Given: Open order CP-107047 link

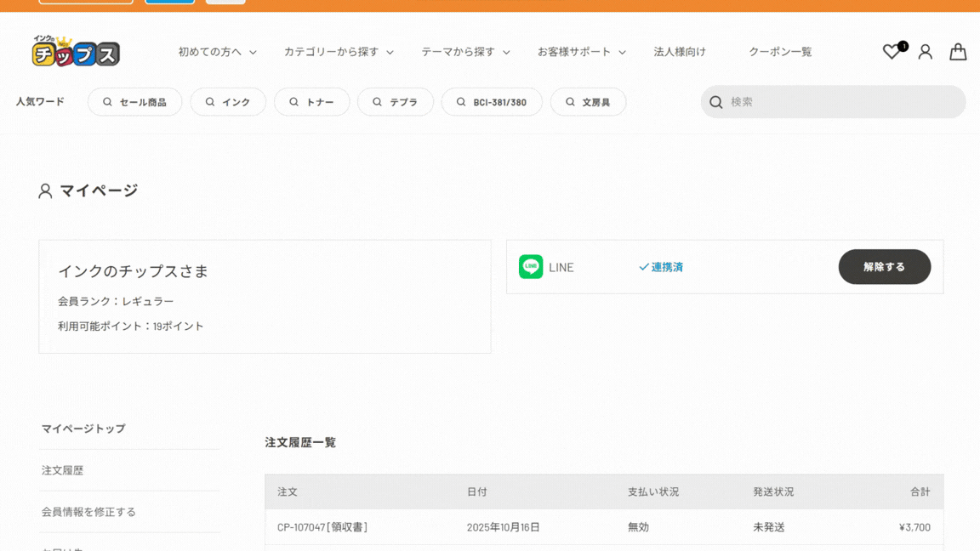Looking at the screenshot, I should point(301,527).
